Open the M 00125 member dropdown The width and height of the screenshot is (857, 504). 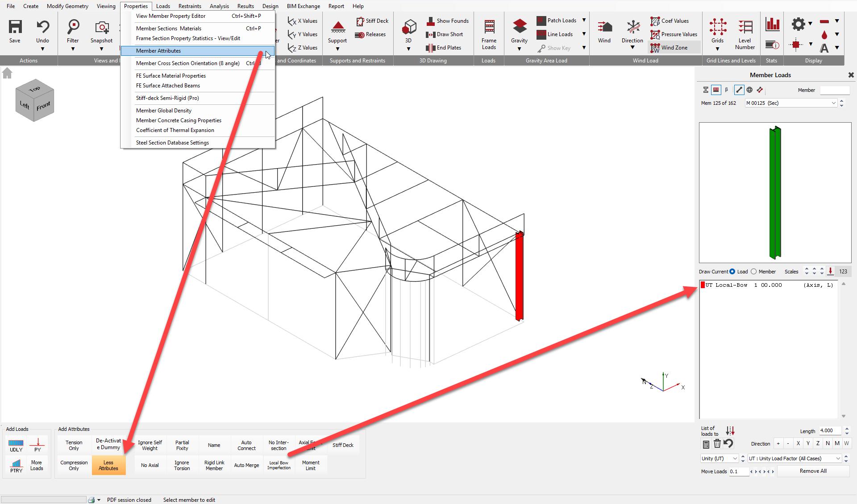point(833,103)
